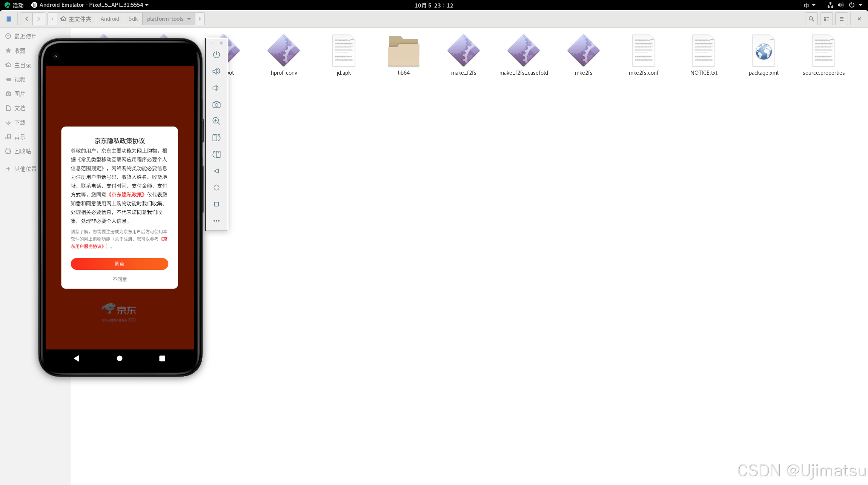Click the emulator zoom magnifier icon
Viewport: 868px width, 485px height.
click(216, 121)
